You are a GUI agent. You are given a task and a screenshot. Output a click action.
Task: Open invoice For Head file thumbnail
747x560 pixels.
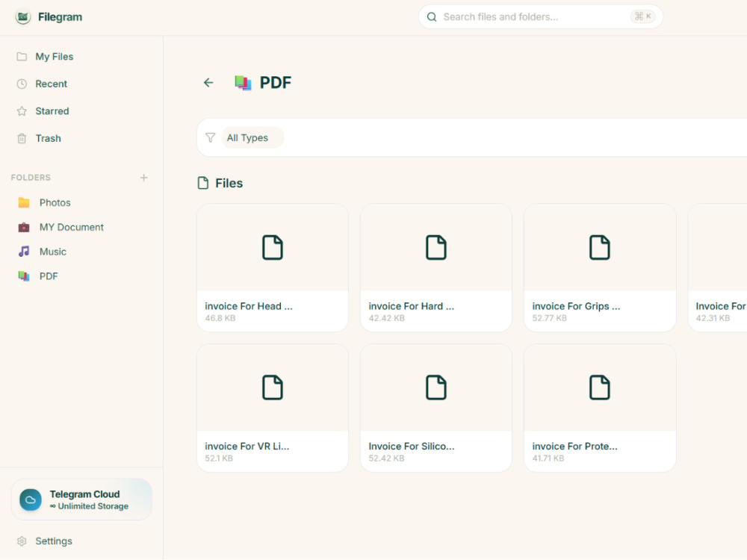[x=273, y=248]
